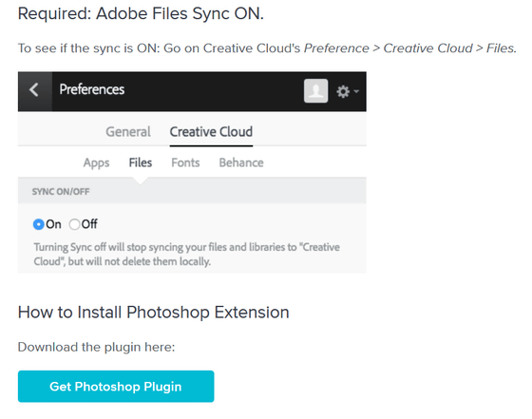532x419 pixels.
Task: Switch to the General preferences tab
Action: pos(128,132)
